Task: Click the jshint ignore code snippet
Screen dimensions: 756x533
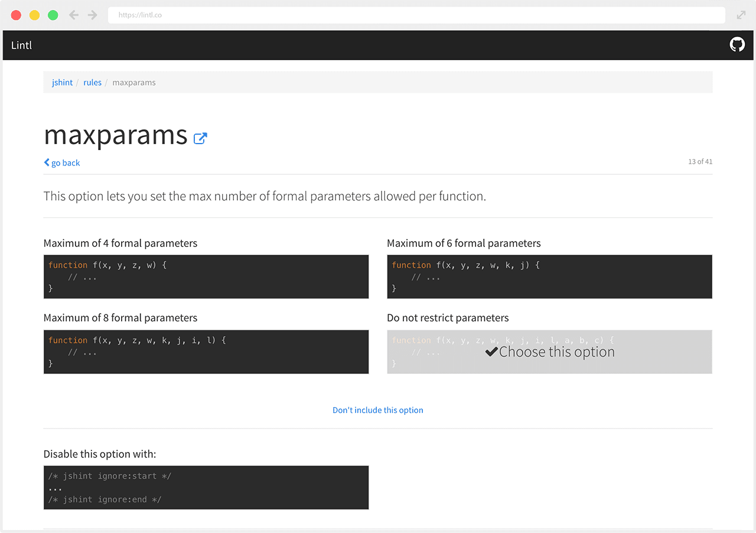Action: click(206, 487)
